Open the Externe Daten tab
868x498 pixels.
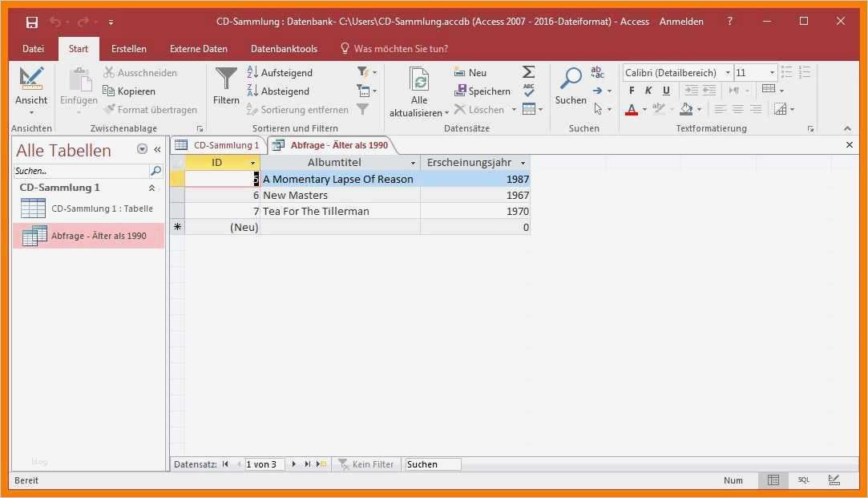(199, 49)
